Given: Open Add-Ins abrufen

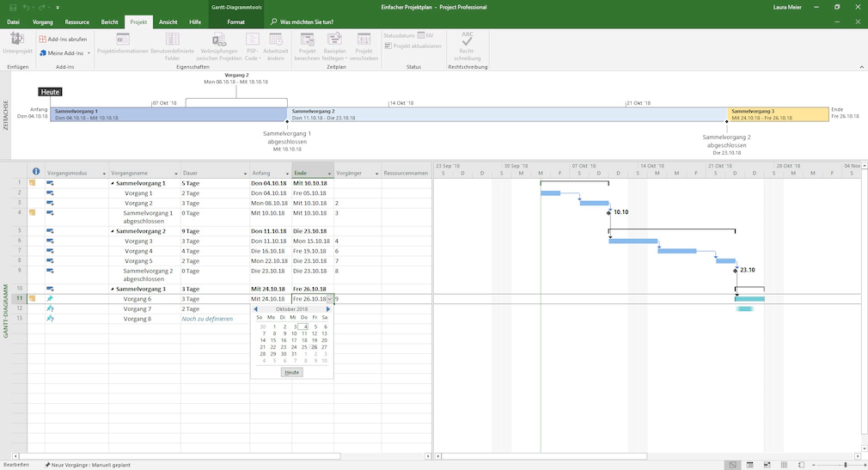Looking at the screenshot, I should (x=63, y=40).
